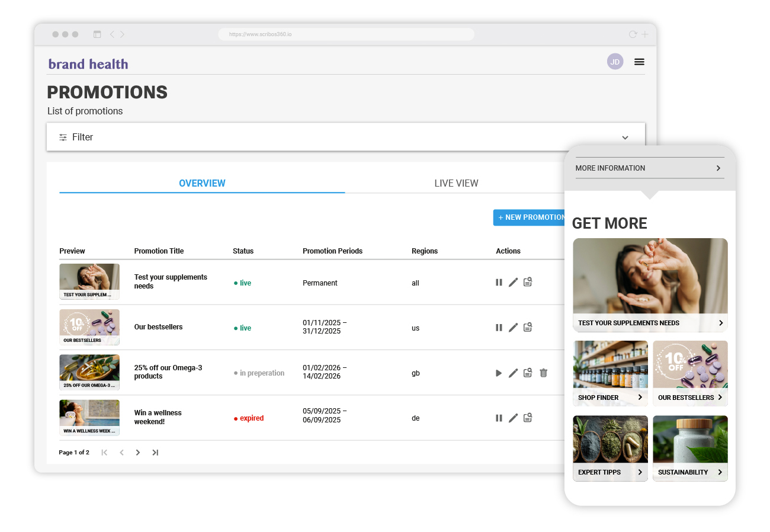
Task: Jump to last page of promotions
Action: click(x=155, y=453)
